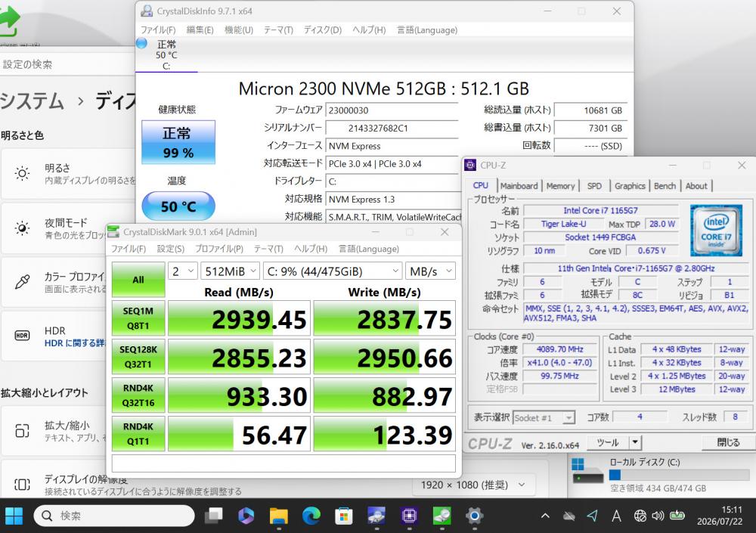This screenshot has width=756, height=533.
Task: Open the test size dropdown showing 512MiB
Action: 231,271
